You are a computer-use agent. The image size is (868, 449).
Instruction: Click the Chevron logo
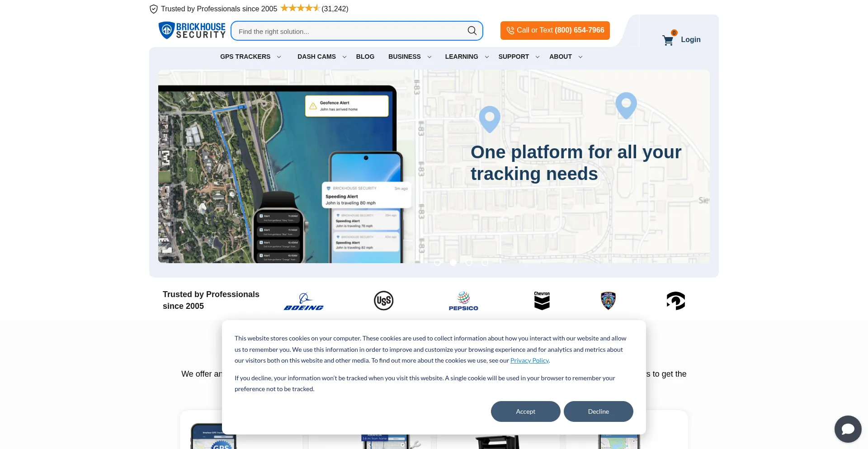542,301
